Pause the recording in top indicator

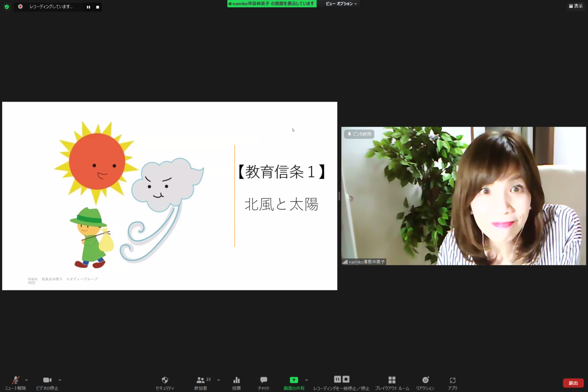tap(88, 7)
